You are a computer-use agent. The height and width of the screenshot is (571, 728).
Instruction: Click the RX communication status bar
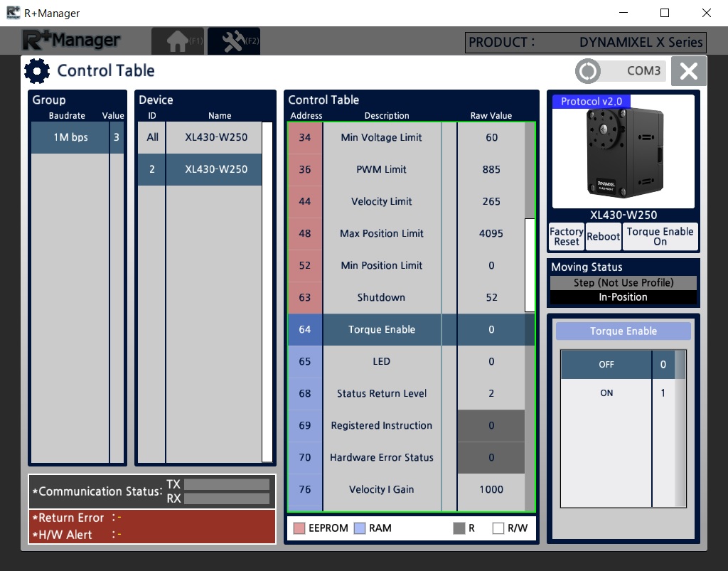pos(227,498)
